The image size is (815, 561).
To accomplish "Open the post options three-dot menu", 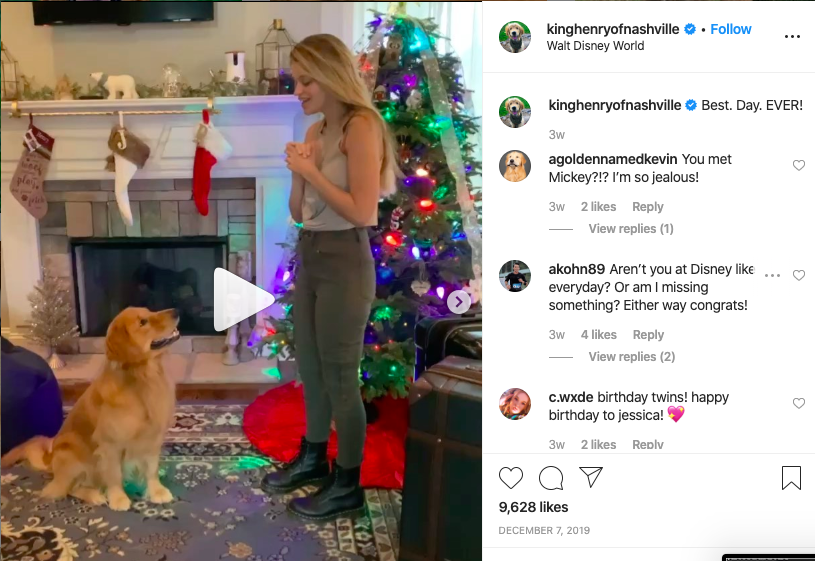I will click(792, 36).
